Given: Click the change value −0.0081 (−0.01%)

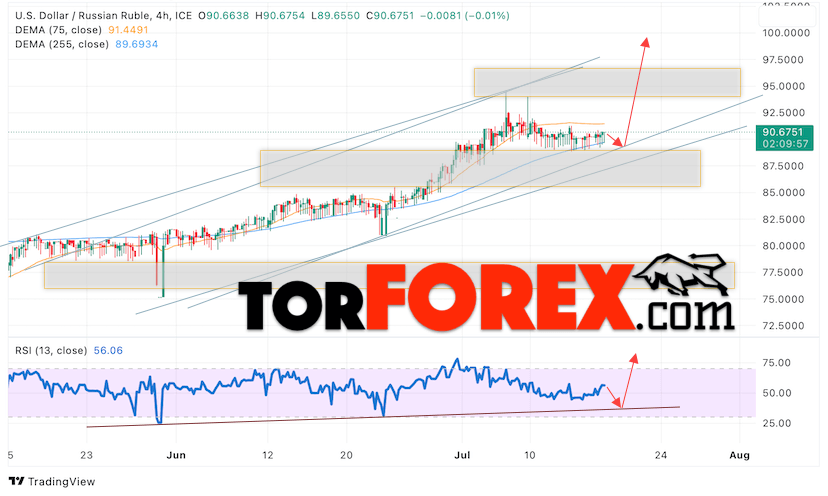Looking at the screenshot, I should pos(465,16).
